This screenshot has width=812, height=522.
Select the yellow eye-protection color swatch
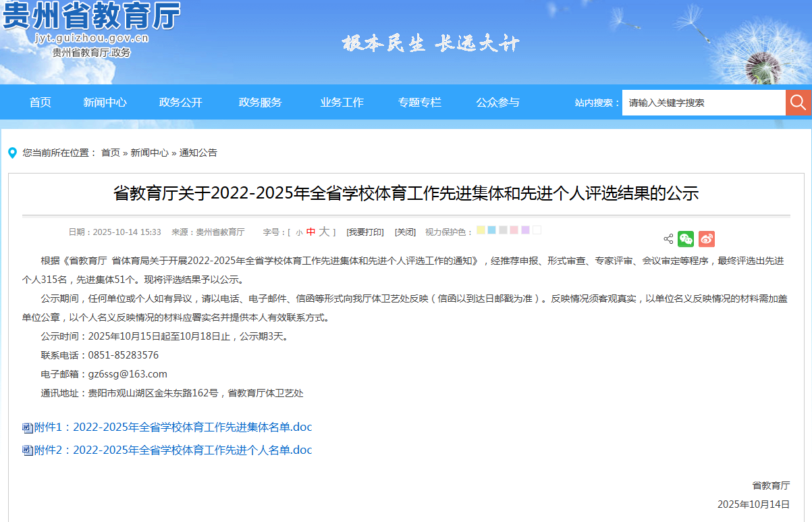[x=481, y=230]
